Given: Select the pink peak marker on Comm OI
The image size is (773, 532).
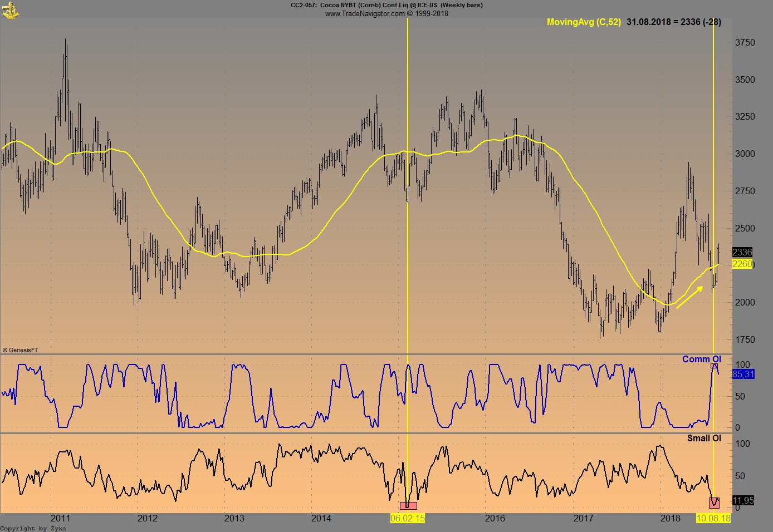Looking at the screenshot, I should tap(714, 365).
